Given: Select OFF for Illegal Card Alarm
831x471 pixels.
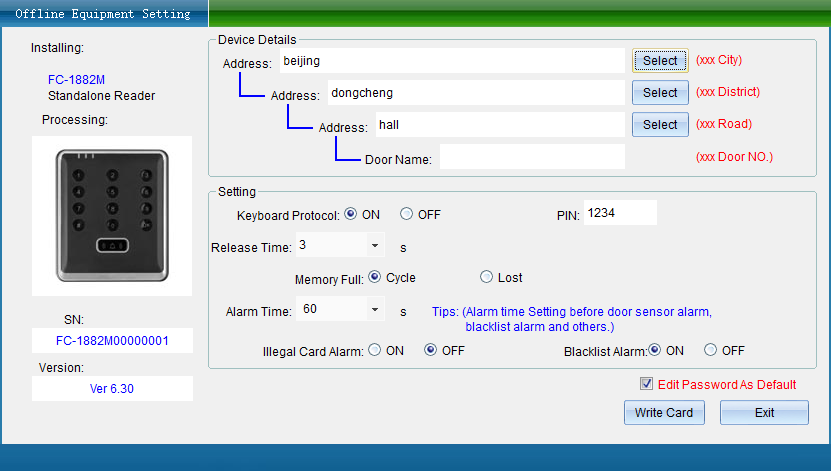Looking at the screenshot, I should [x=431, y=350].
